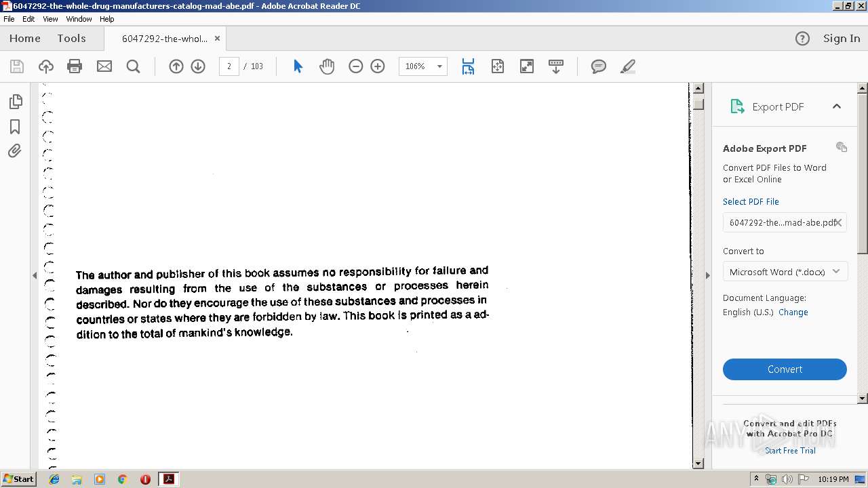Select the Highlight text pen tool
Viewport: 868px width, 488px height.
pyautogui.click(x=628, y=66)
